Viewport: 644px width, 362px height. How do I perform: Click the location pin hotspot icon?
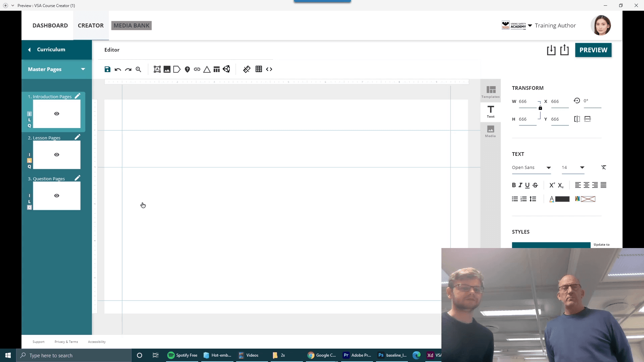(x=187, y=69)
